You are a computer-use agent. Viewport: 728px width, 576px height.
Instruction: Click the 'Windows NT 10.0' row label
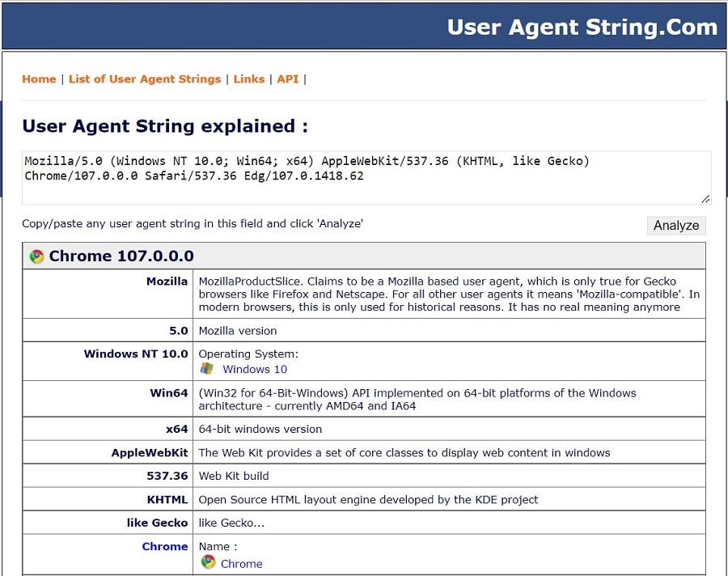click(136, 354)
